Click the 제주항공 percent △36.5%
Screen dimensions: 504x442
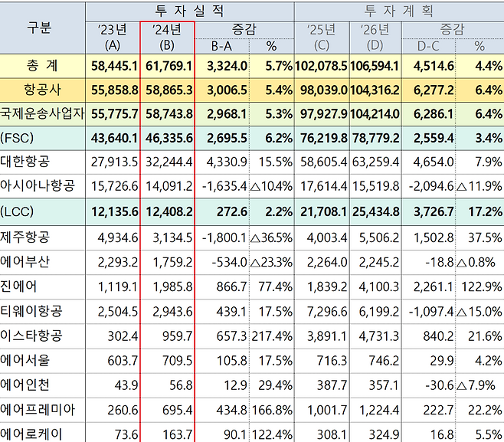pyautogui.click(x=271, y=238)
